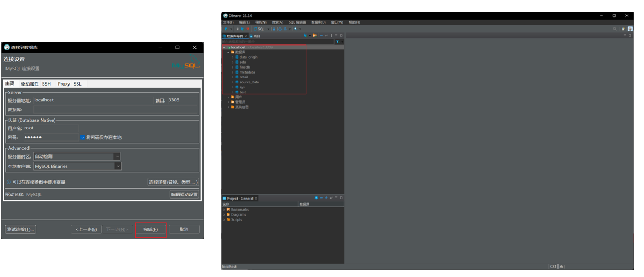Select the source_data database
This screenshot has width=644, height=277.
249,82
